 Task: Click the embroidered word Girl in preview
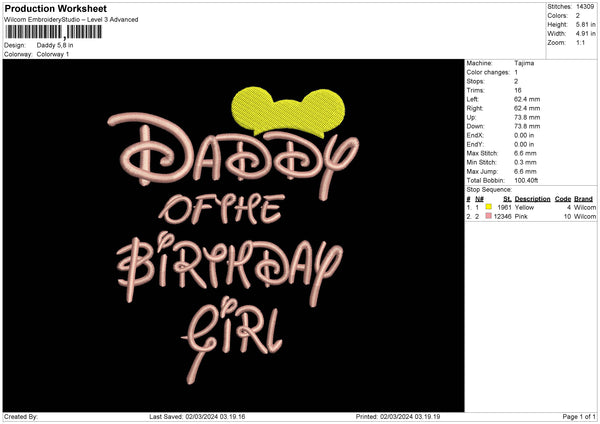233,339
